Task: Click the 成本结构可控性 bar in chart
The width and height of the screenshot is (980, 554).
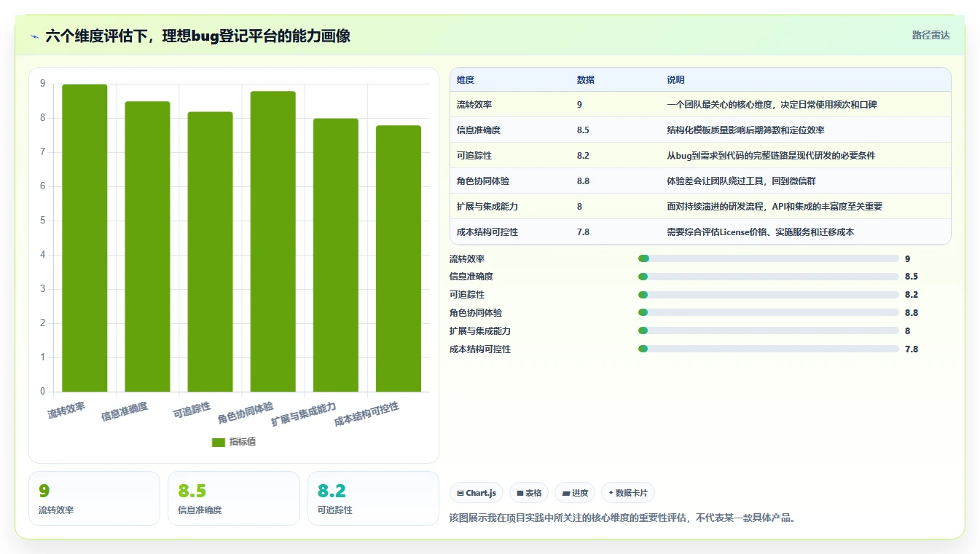Action: point(399,258)
